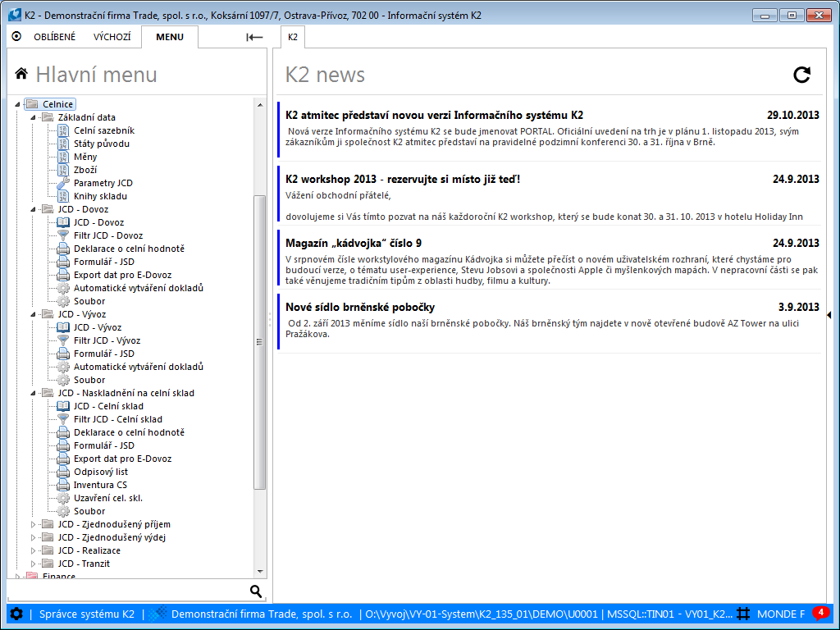Select Automatické vytváření dokladů under JCD - Dovoz
Viewport: 840px width, 630px height.
pyautogui.click(x=139, y=288)
